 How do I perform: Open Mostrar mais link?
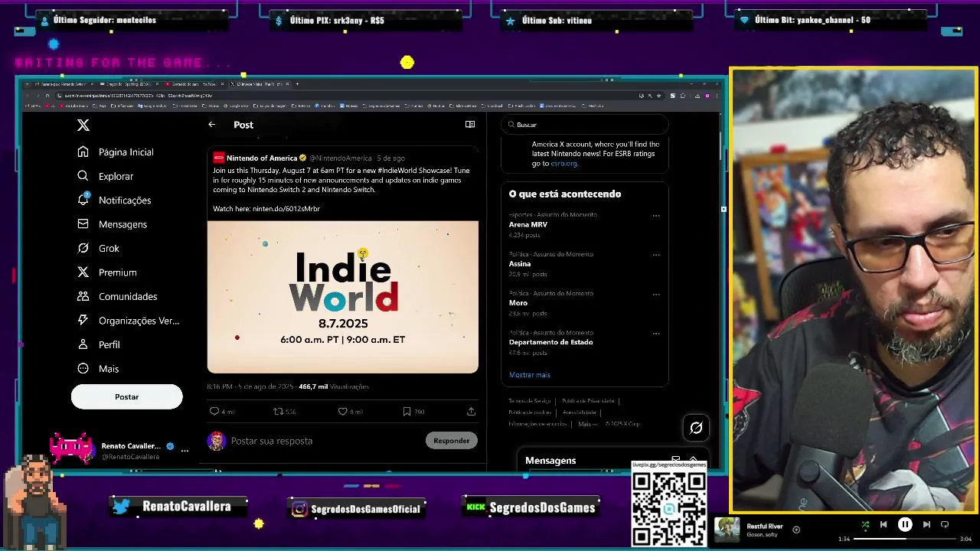point(530,375)
